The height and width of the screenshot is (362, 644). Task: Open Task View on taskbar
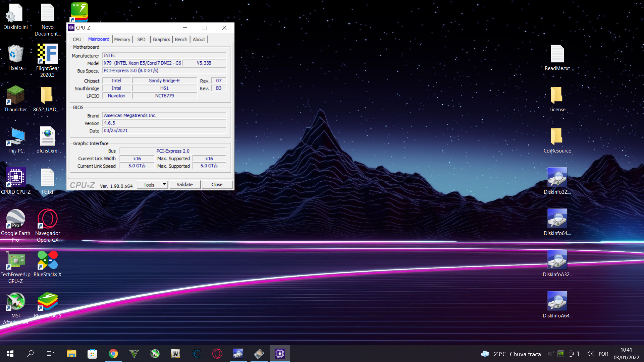tap(50, 354)
